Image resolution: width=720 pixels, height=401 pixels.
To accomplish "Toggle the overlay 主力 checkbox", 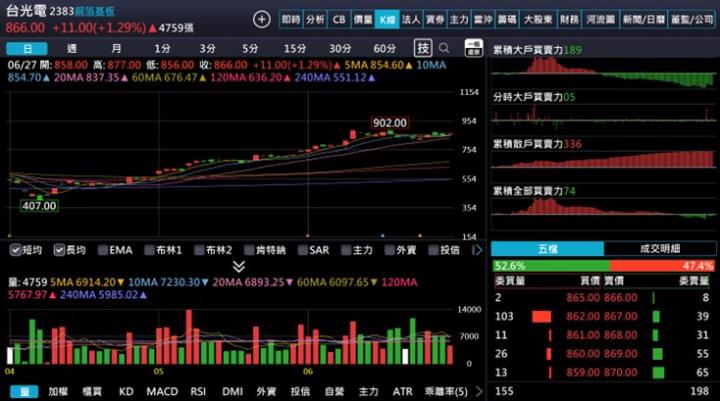I will pyautogui.click(x=346, y=250).
